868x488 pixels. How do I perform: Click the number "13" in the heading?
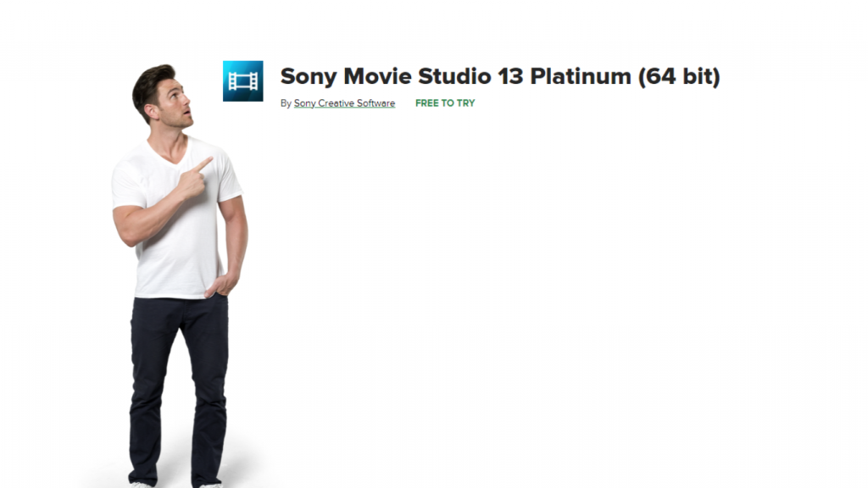tap(509, 76)
